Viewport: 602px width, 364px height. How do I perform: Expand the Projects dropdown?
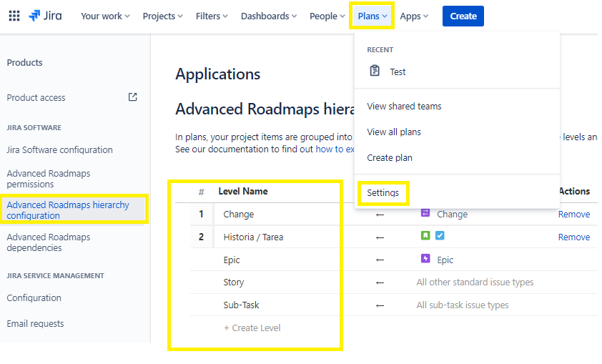click(x=162, y=16)
